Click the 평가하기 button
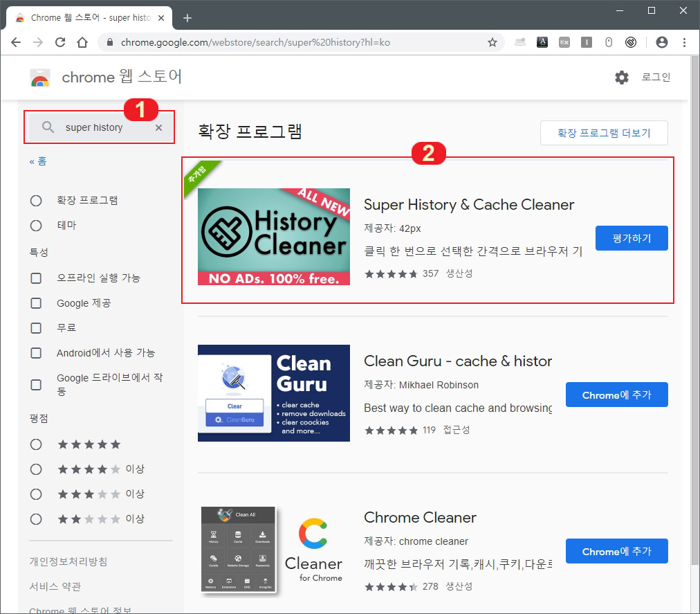This screenshot has height=614, width=700. [x=632, y=238]
